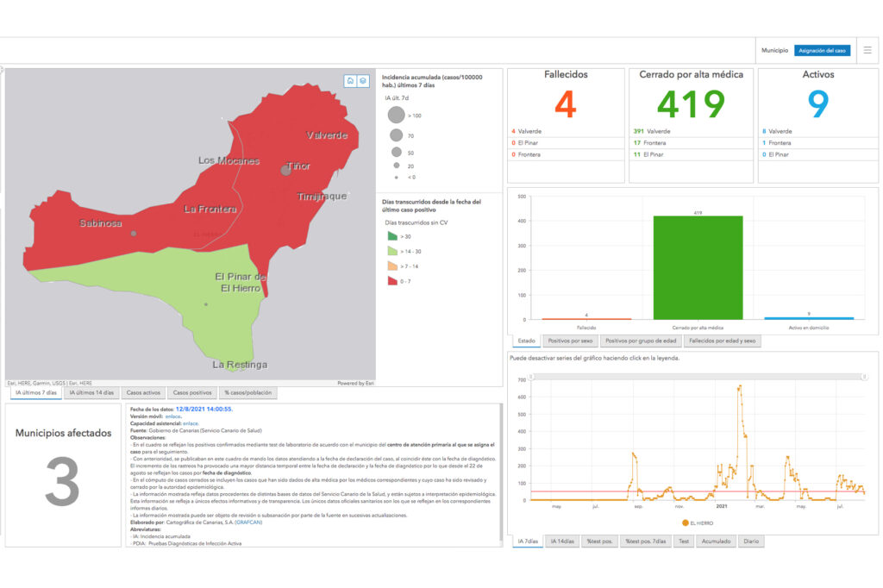The width and height of the screenshot is (883, 588).
Task: Open the map layers icon
Action: point(364,80)
